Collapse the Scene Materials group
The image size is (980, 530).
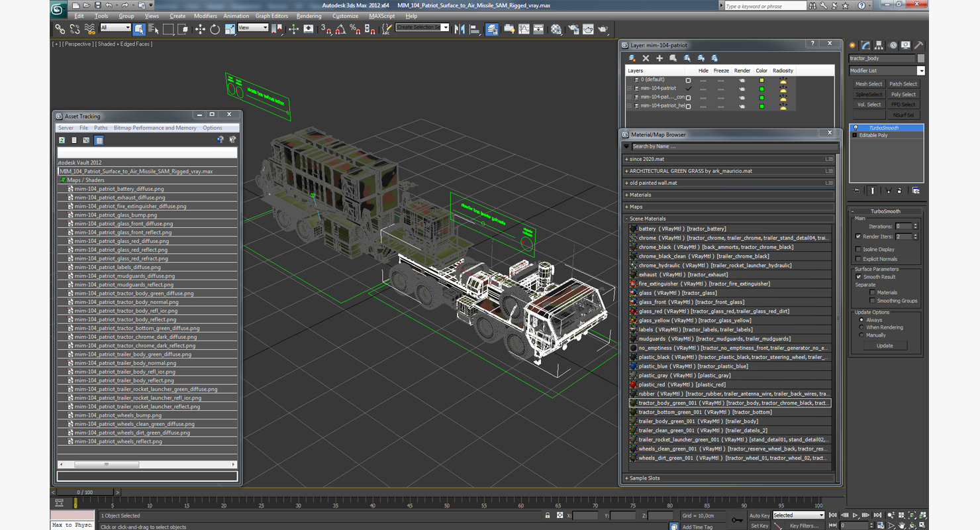click(627, 219)
